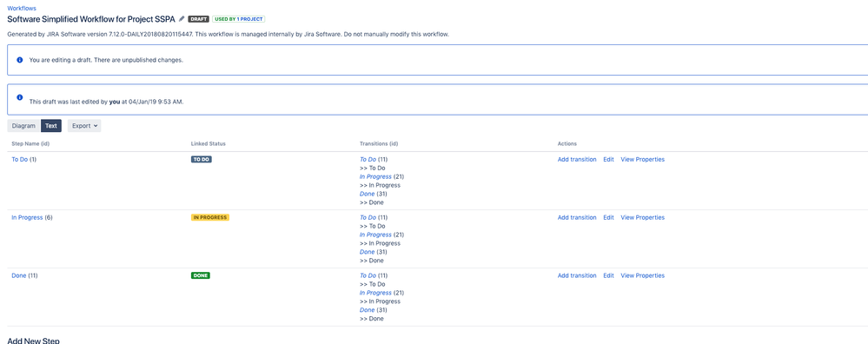Open the To Do step link
This screenshot has height=344, width=868.
click(x=19, y=159)
